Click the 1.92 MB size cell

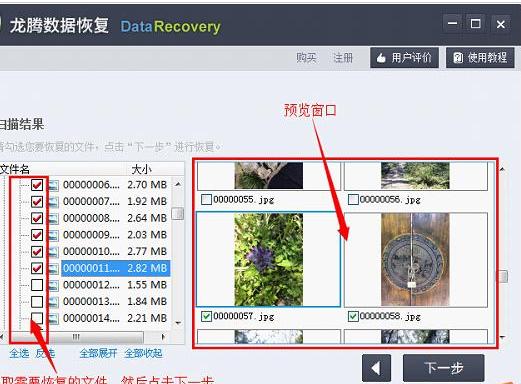(147, 201)
